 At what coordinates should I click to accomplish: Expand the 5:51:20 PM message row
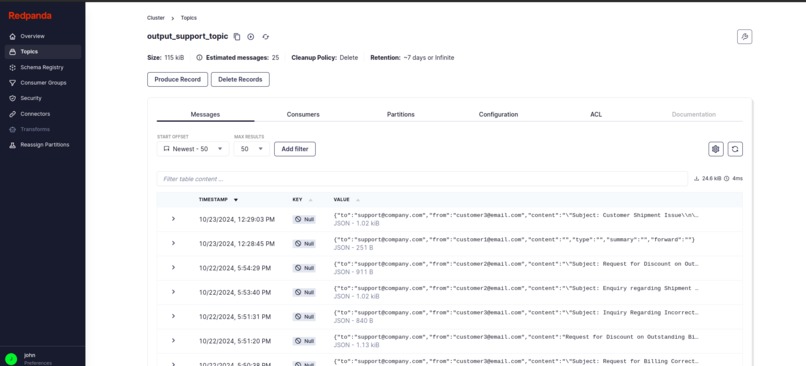[173, 340]
